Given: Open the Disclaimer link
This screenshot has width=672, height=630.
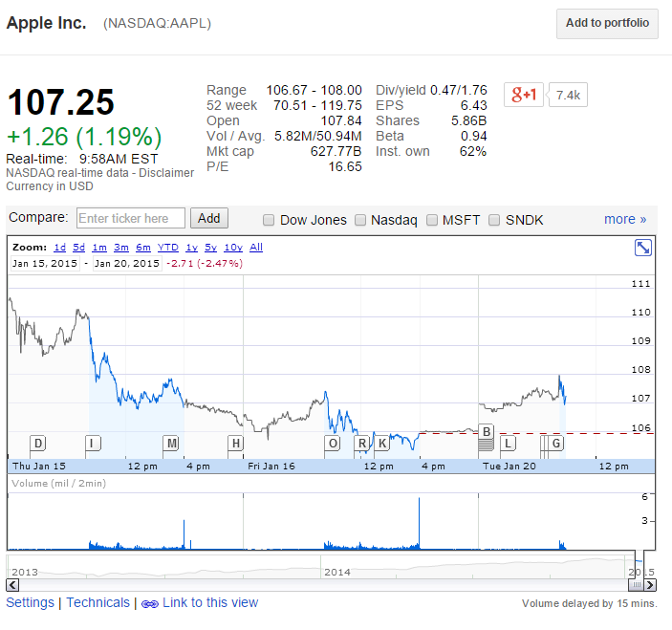Looking at the screenshot, I should pos(166,173).
